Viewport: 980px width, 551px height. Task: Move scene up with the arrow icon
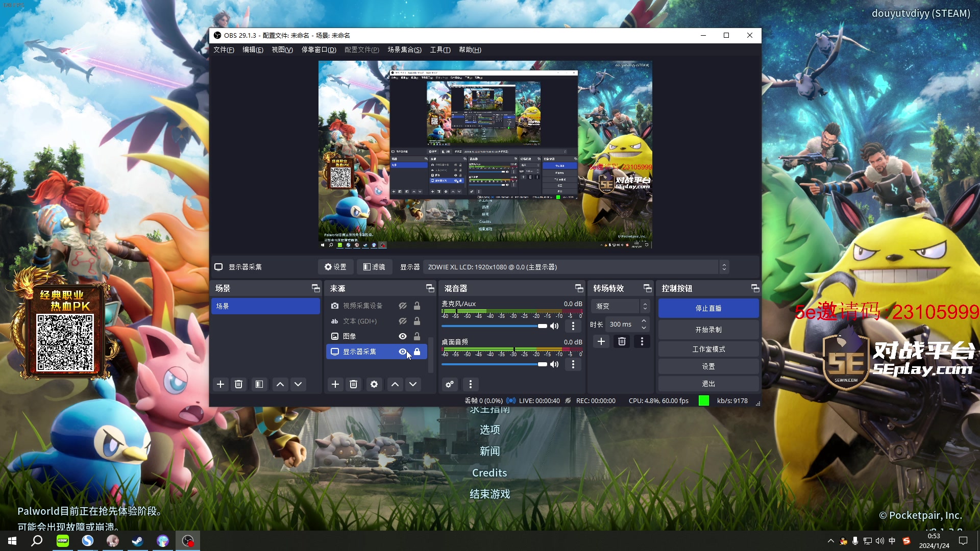pos(280,384)
